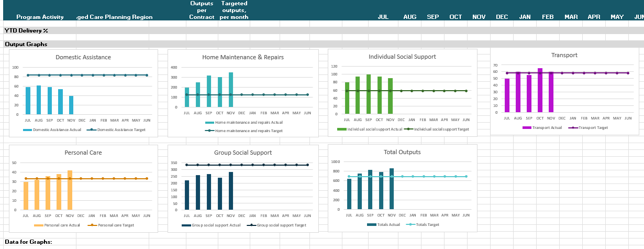Image resolution: width=644 pixels, height=249 pixels.
Task: Click the Data for Graphs label cell
Action: (28, 242)
